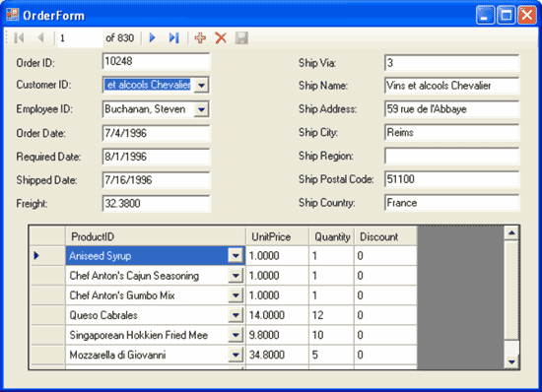Click the quantity 10 cell
The image size is (542, 392).
coord(331,335)
